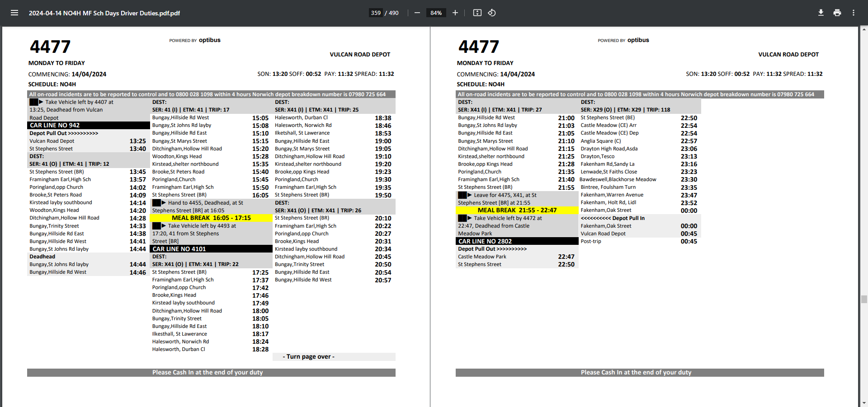Download the PDF file
868x407 pixels.
click(x=821, y=13)
